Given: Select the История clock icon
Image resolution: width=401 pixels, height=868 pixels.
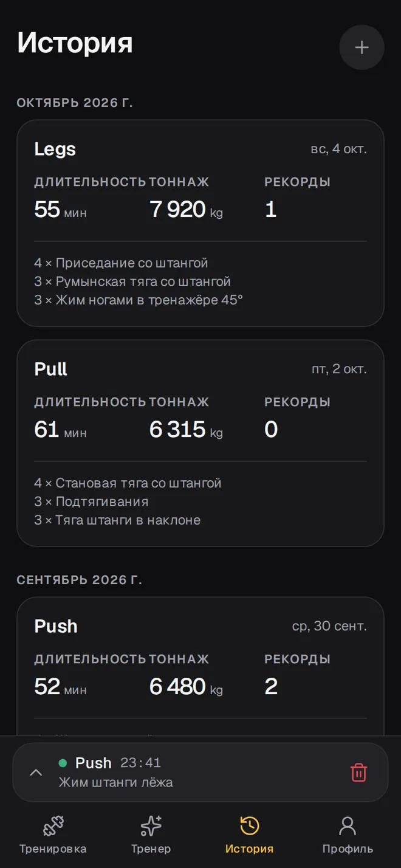Looking at the screenshot, I should (x=249, y=826).
